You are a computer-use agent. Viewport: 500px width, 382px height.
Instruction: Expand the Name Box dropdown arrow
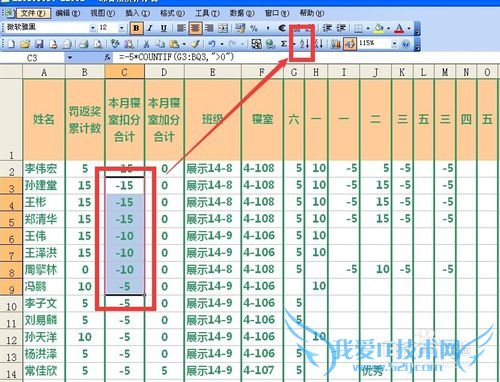[x=70, y=58]
